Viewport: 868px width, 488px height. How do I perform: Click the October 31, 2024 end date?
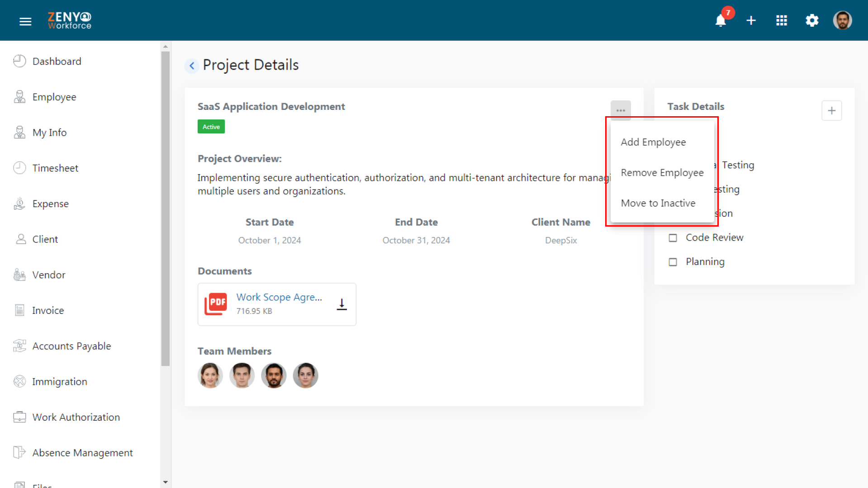point(416,240)
